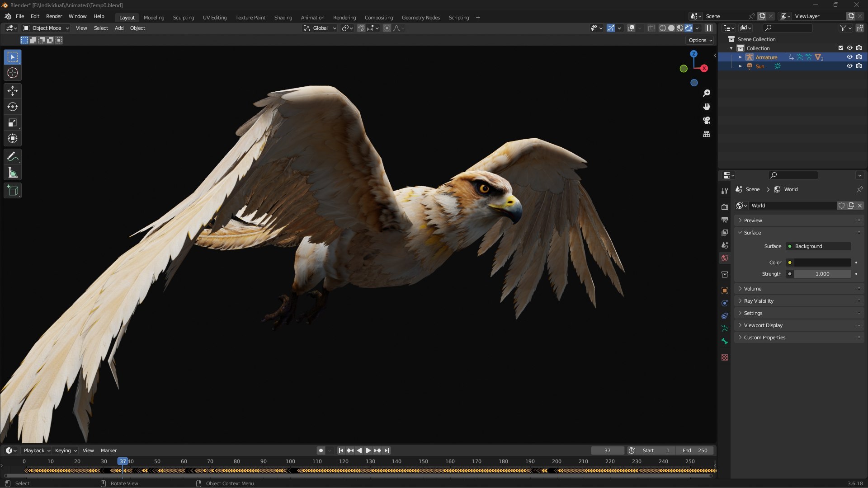The height and width of the screenshot is (488, 868).
Task: Toggle show overlays button
Action: tap(631, 28)
